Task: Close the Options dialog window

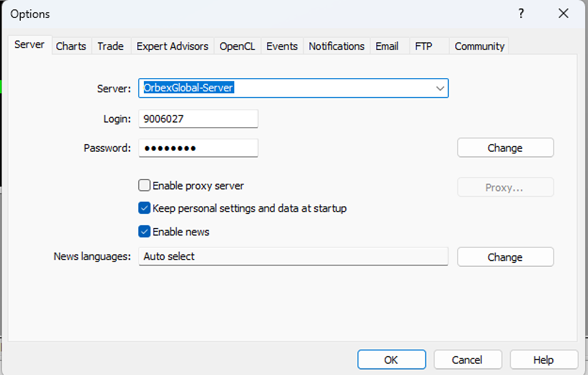Action: click(563, 14)
